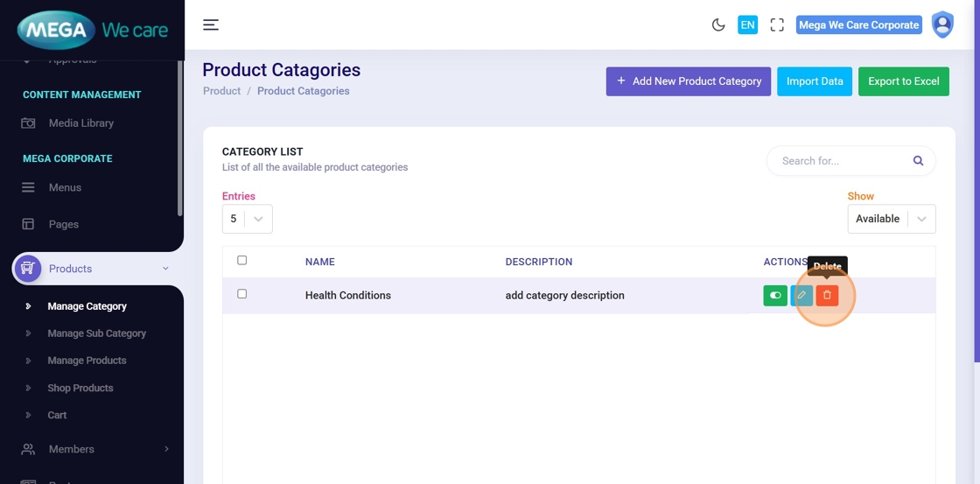
Task: Click Add New Product Category button
Action: tap(688, 81)
